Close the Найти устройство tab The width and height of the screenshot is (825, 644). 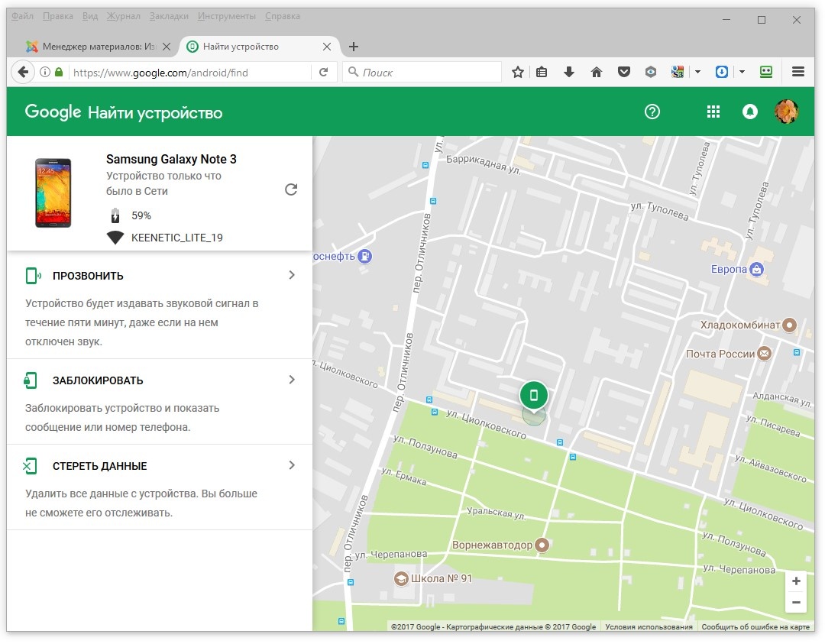click(x=327, y=47)
